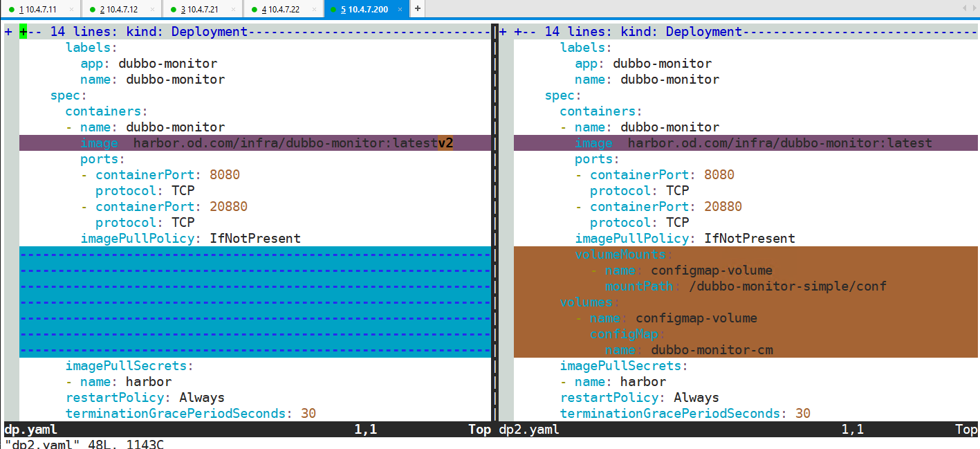
Task: Click the right tab-scroll arrow
Action: pos(973,8)
